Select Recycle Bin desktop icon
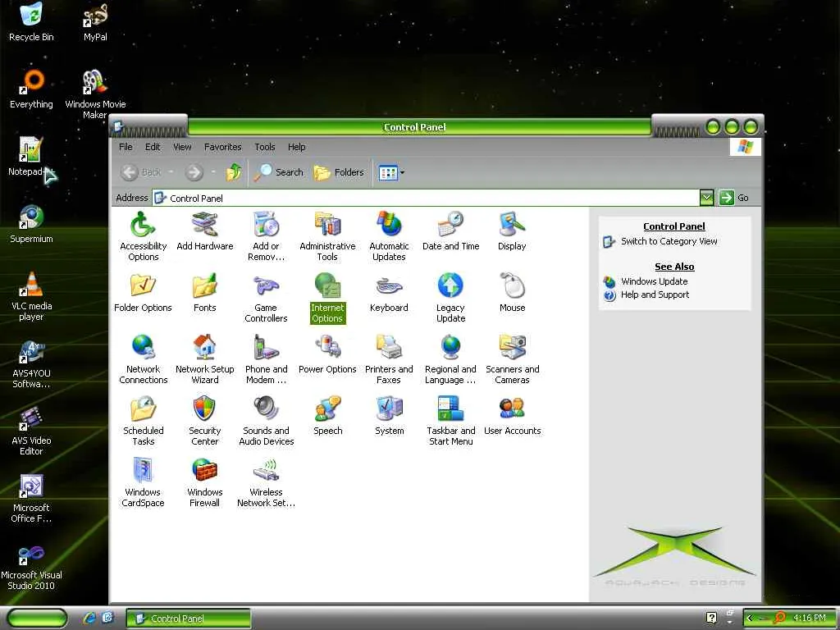 (31, 22)
